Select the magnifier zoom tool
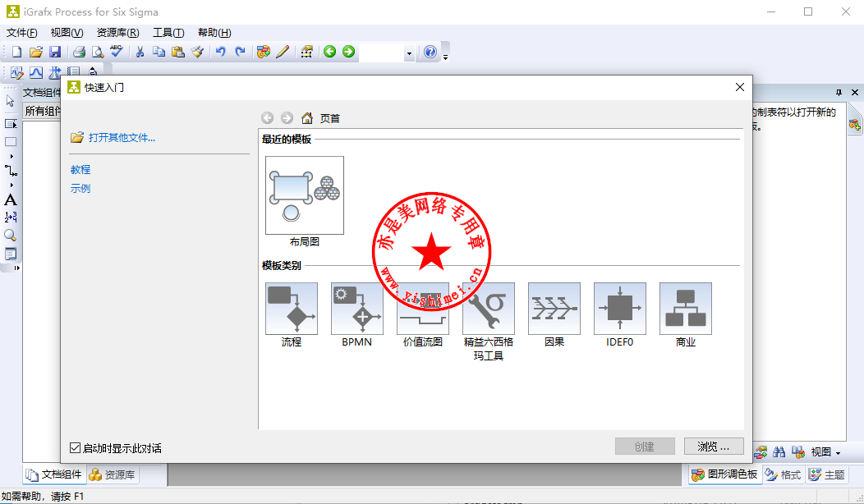Viewport: 864px width, 504px height. pos(11,236)
